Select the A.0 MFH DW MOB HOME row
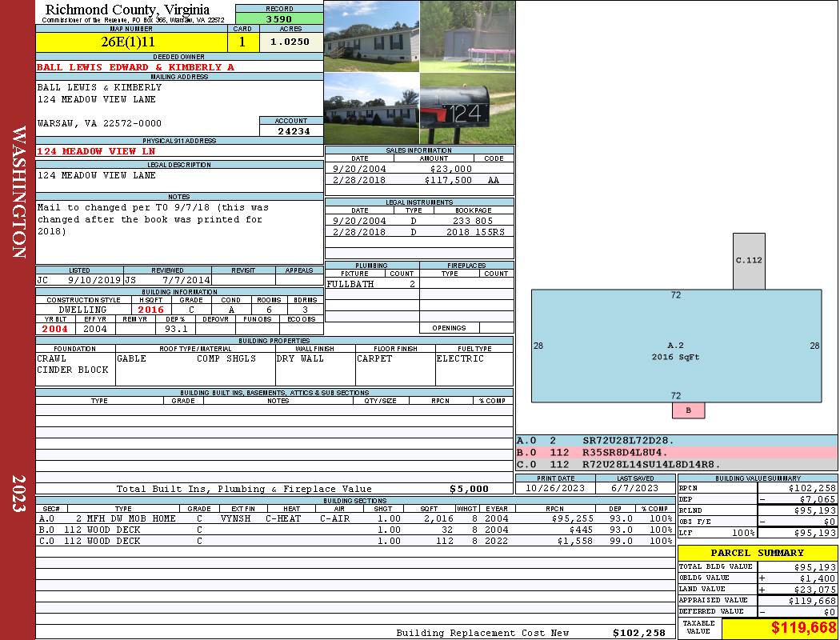Image resolution: width=840 pixels, height=640 pixels. pos(355,518)
